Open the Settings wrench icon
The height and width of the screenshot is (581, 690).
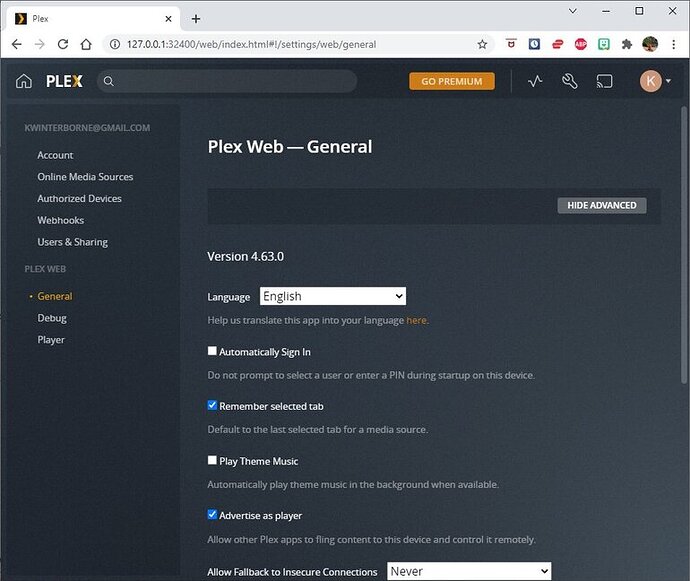[569, 81]
